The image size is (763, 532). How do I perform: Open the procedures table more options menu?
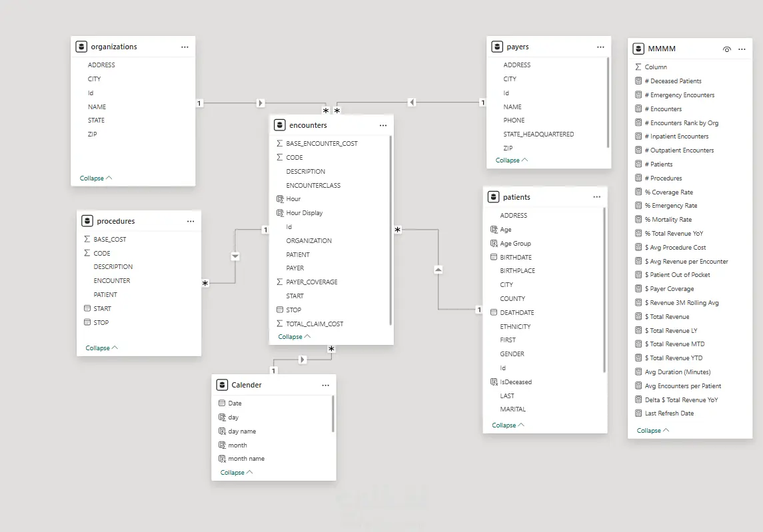pyautogui.click(x=191, y=221)
